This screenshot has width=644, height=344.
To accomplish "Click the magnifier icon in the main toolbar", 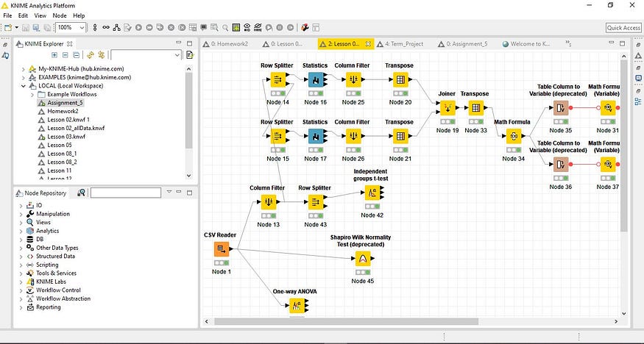I will click(225, 27).
